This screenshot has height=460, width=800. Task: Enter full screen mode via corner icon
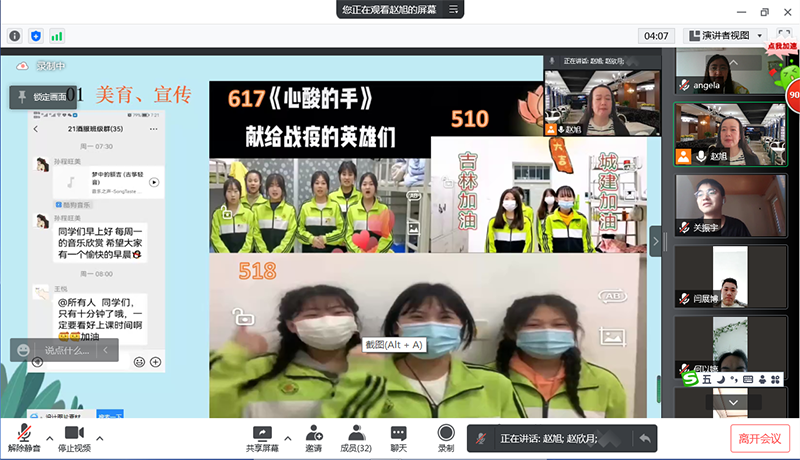pos(784,36)
